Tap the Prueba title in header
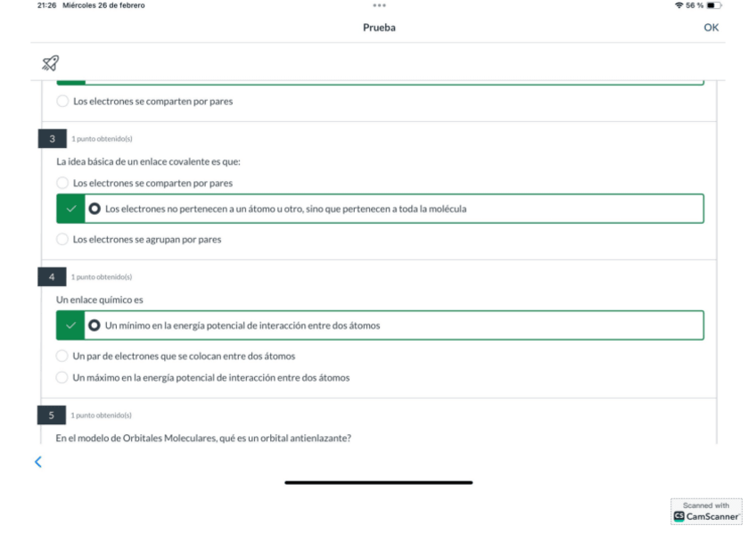Screen dimensions: 756x534 point(379,28)
